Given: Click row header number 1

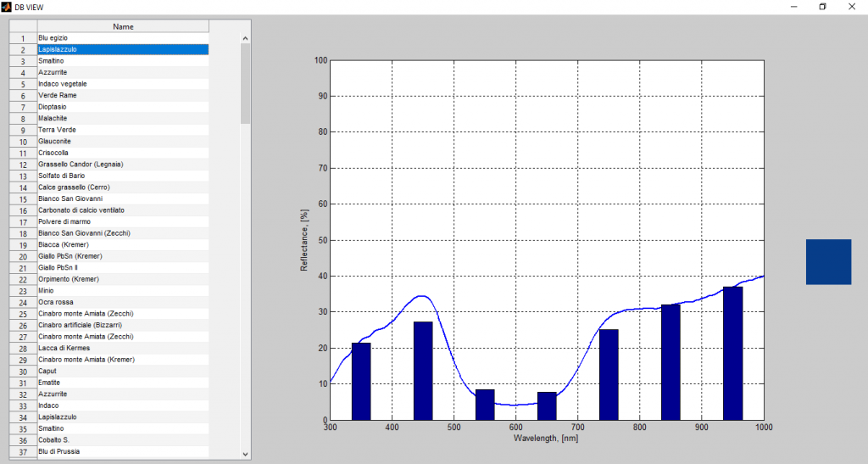Looking at the screenshot, I should (23, 38).
